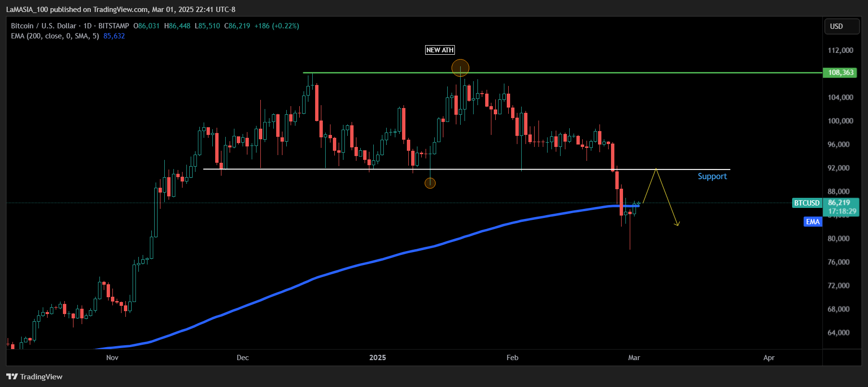Click the Apr label on time axis
Image resolution: width=868 pixels, height=387 pixels.
[x=769, y=358]
